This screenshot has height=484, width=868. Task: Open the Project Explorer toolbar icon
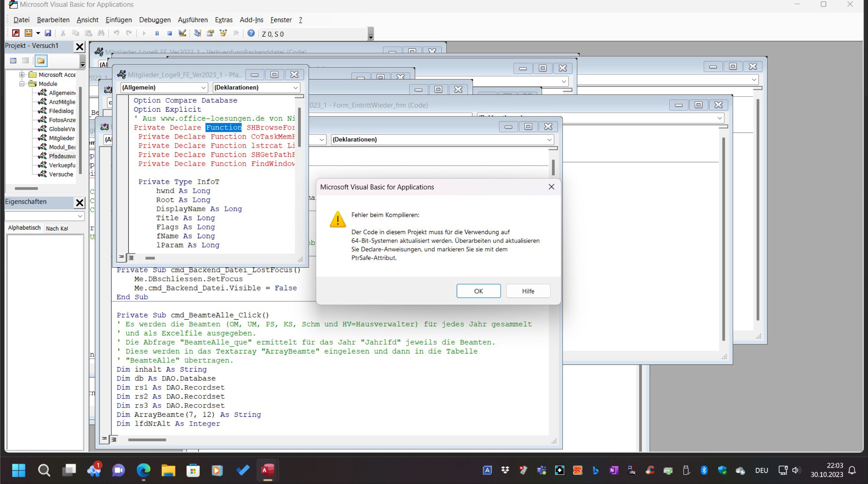(198, 33)
